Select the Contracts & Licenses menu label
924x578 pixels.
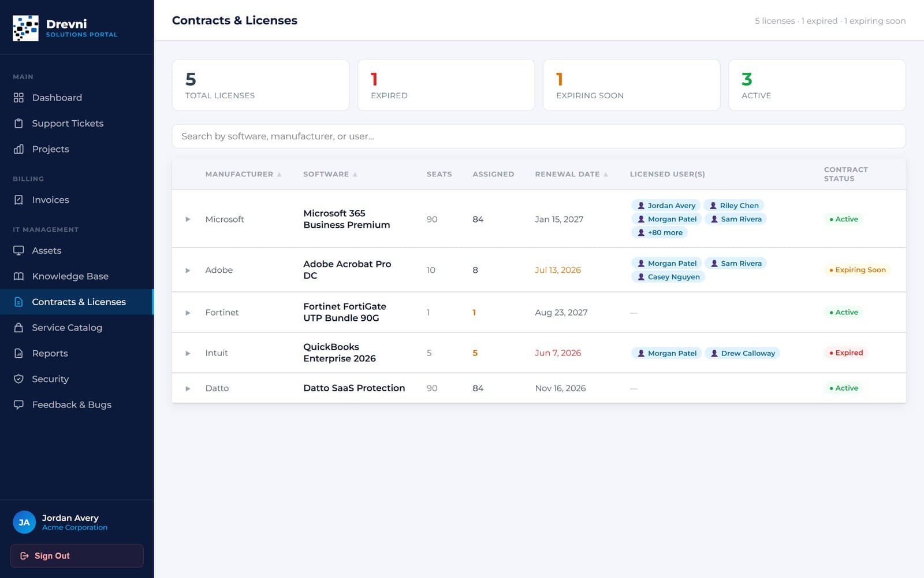click(x=79, y=302)
